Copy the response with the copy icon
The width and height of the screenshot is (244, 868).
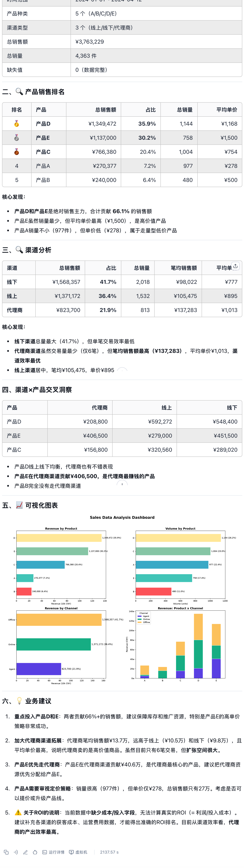(x=6, y=852)
